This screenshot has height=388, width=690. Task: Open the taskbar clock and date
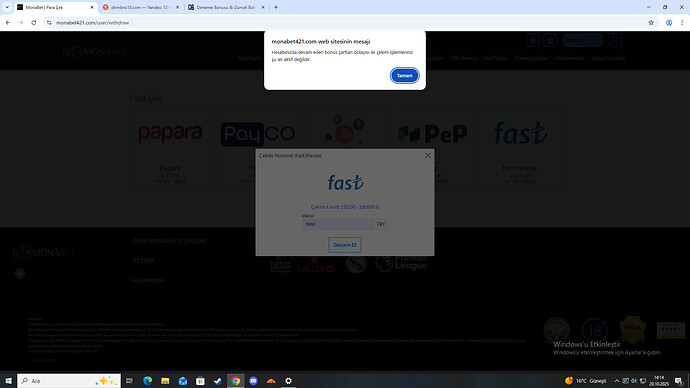click(659, 381)
